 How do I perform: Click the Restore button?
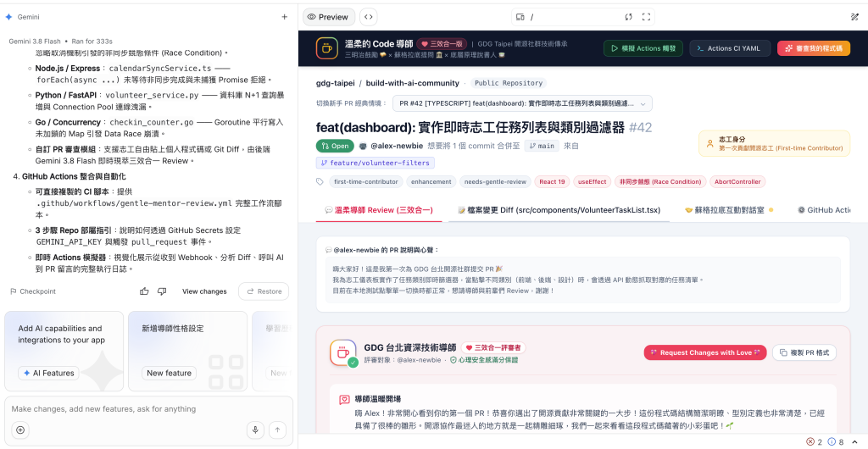point(264,291)
